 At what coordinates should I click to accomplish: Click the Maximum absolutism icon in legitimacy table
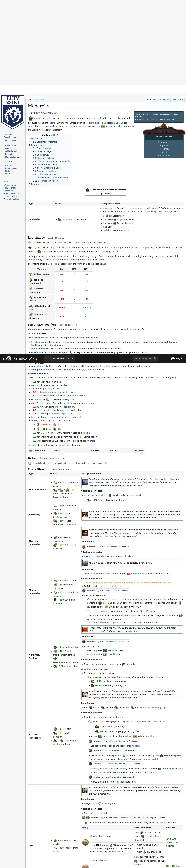click(x=31, y=315)
